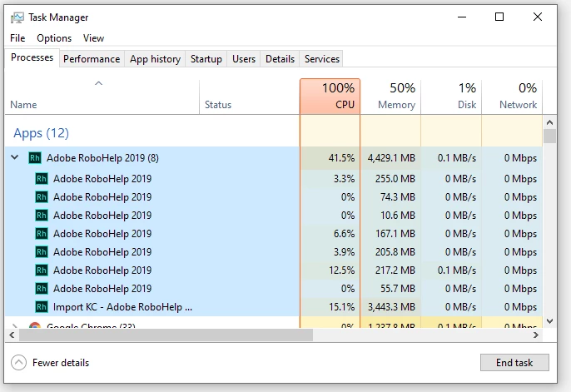The width and height of the screenshot is (571, 392).
Task: Click the Fewer details circular arrow icon
Action: (18, 363)
